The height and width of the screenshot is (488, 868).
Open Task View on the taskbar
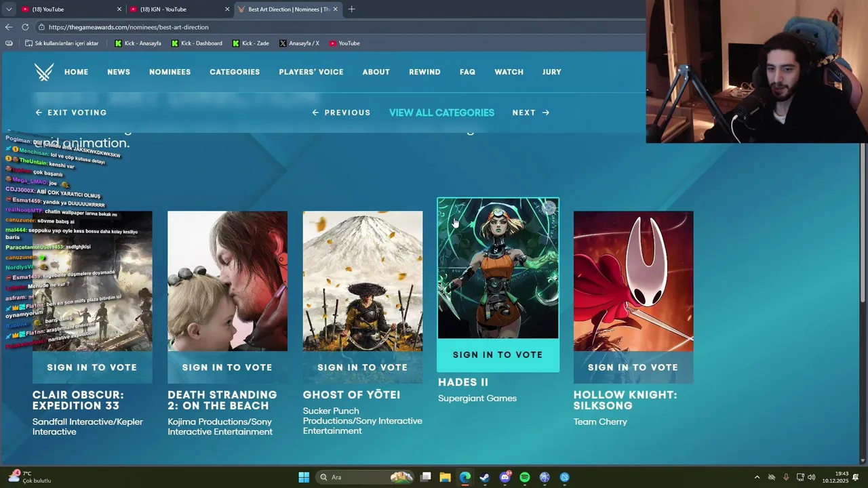(x=425, y=477)
